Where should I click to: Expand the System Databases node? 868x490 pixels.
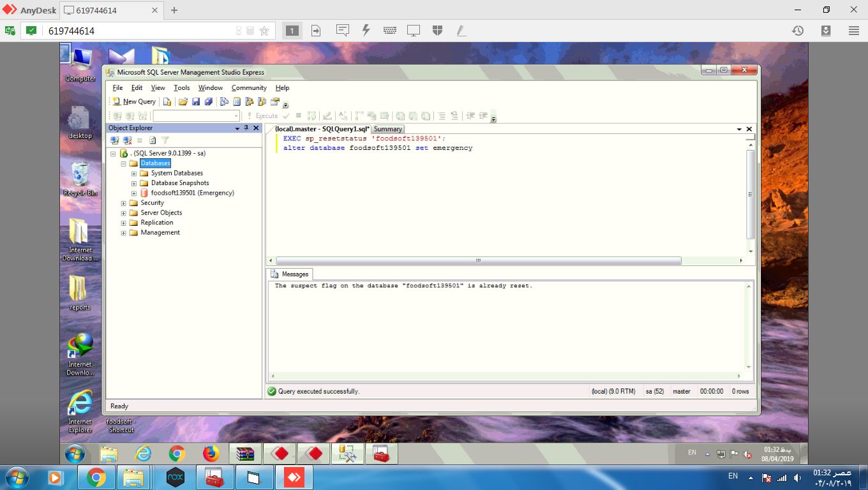point(134,174)
